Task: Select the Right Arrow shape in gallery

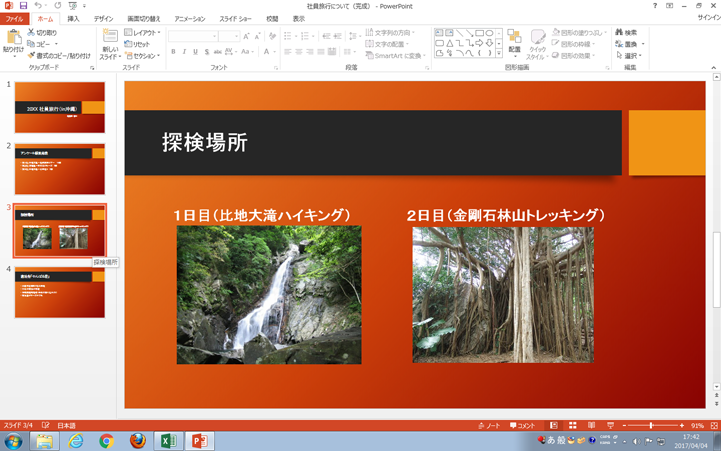Action: (479, 43)
